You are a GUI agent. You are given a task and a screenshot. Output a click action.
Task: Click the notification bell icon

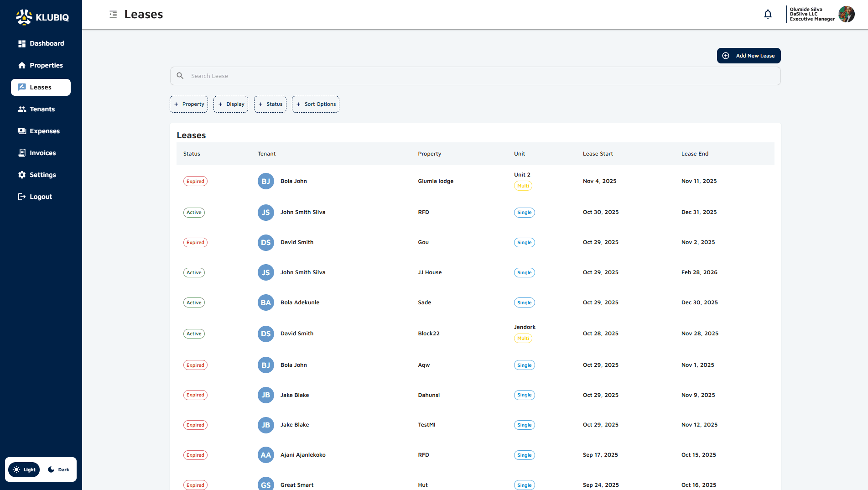coord(768,15)
